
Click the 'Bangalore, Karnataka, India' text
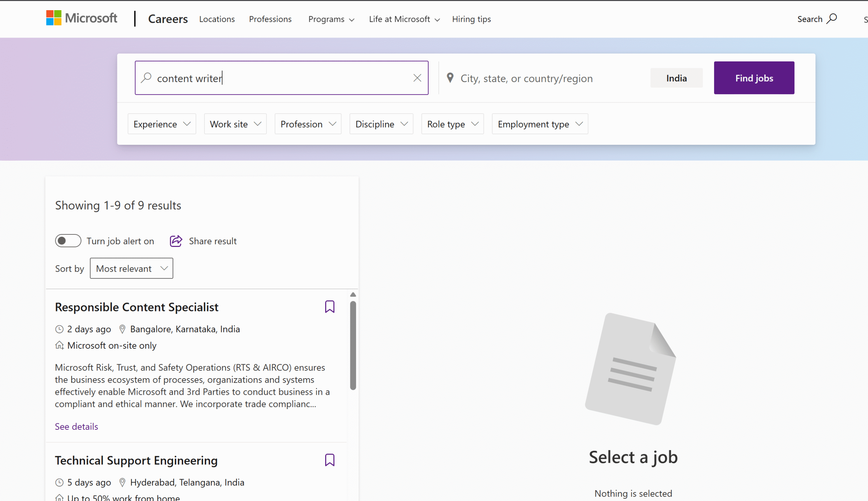click(185, 329)
